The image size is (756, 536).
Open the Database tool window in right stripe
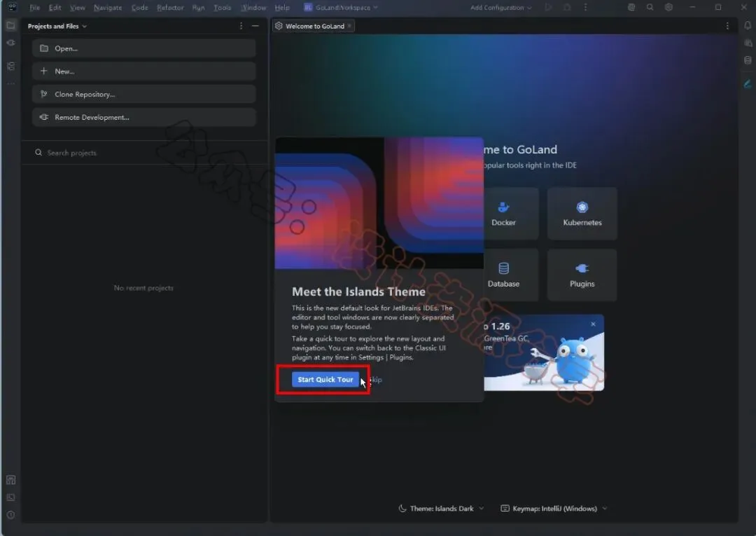pyautogui.click(x=748, y=60)
